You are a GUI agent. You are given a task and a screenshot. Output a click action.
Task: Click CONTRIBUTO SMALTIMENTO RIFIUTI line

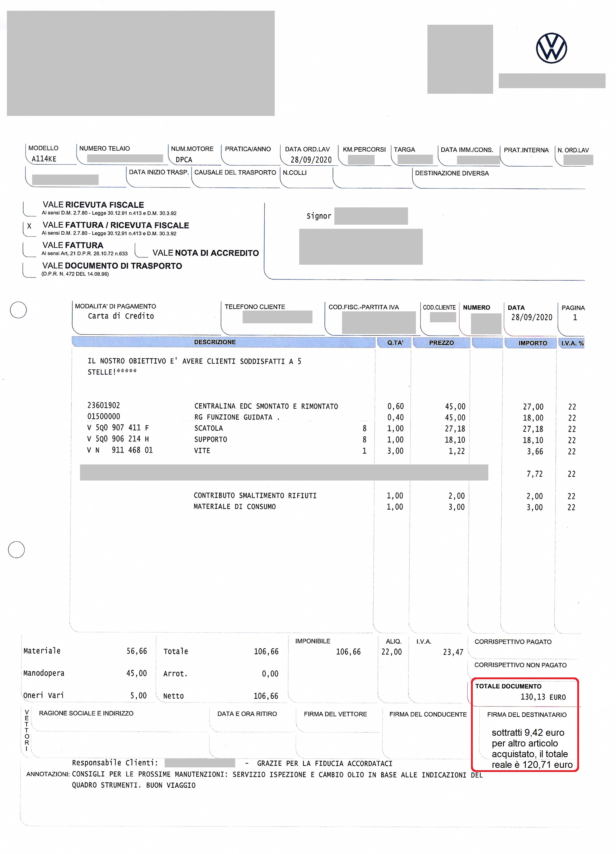(x=255, y=496)
